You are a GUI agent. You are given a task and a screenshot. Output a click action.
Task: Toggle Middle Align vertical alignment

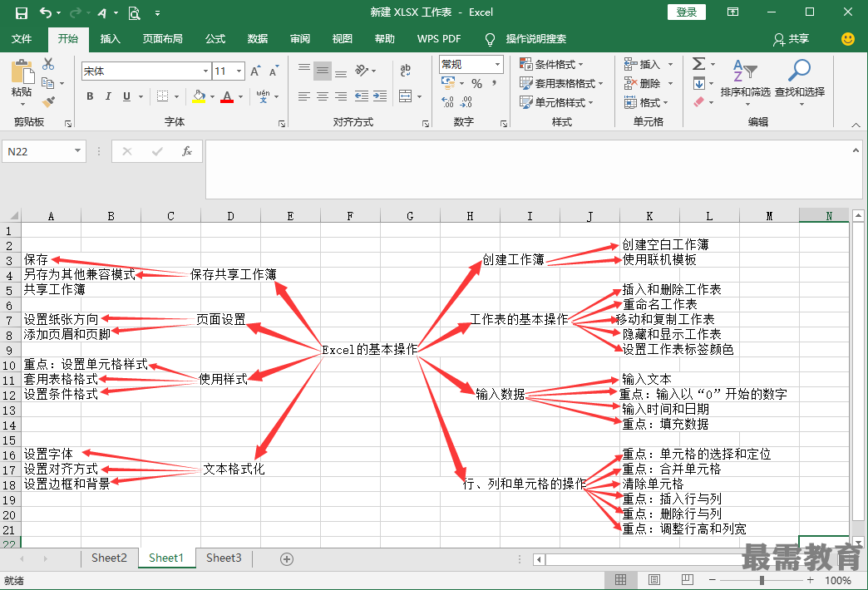(x=323, y=71)
